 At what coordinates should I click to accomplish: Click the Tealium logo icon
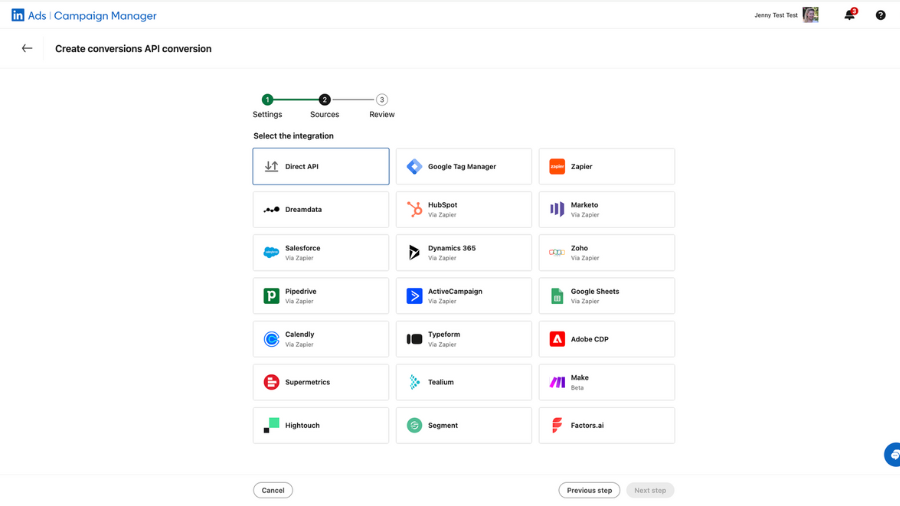click(x=414, y=382)
